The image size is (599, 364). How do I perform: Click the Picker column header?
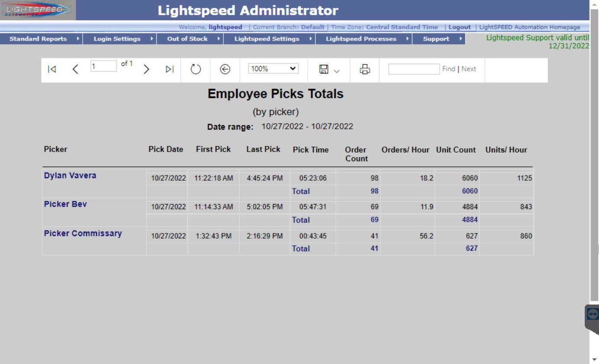(55, 150)
